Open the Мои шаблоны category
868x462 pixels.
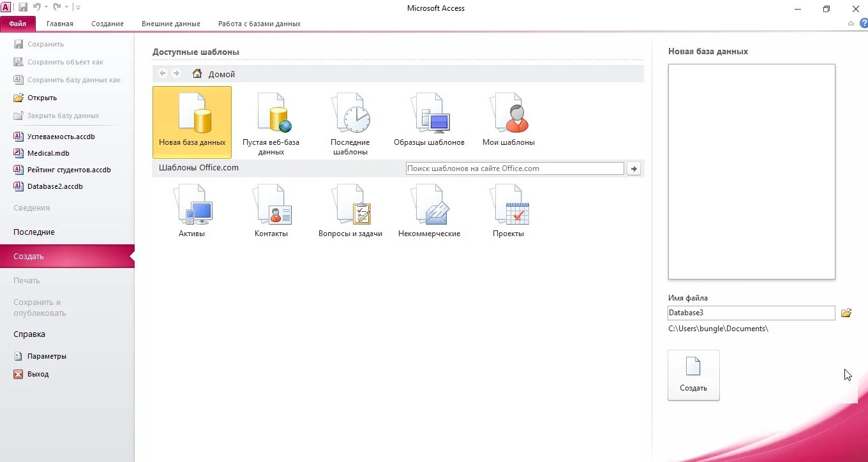click(x=509, y=120)
